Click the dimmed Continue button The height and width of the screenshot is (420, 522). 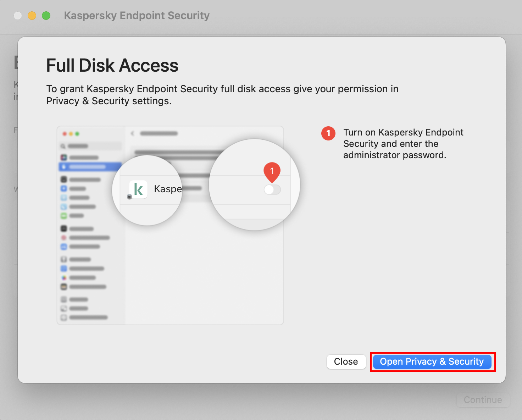(x=483, y=400)
